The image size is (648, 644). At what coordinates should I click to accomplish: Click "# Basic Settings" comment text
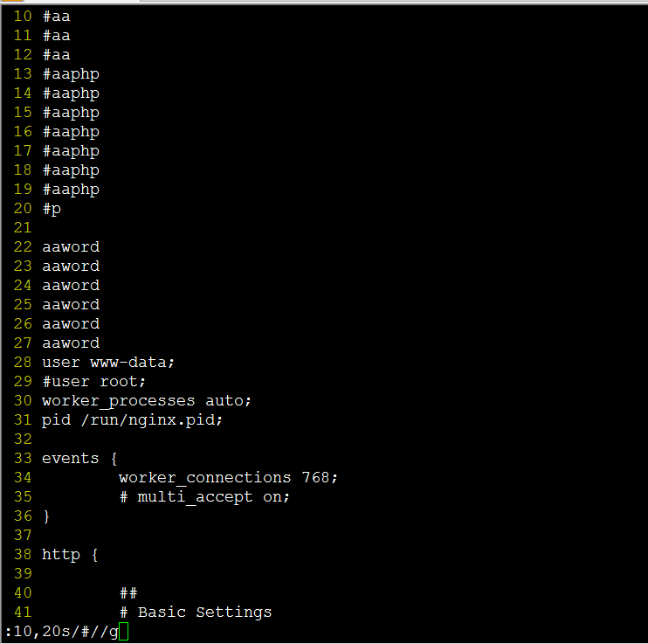click(x=196, y=613)
